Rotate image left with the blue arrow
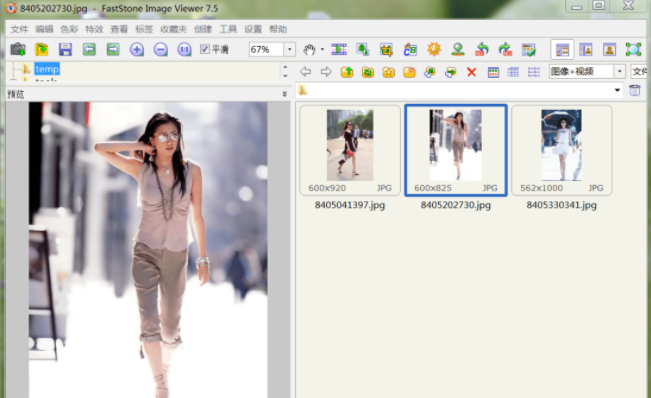The width and height of the screenshot is (651, 398). [x=482, y=49]
